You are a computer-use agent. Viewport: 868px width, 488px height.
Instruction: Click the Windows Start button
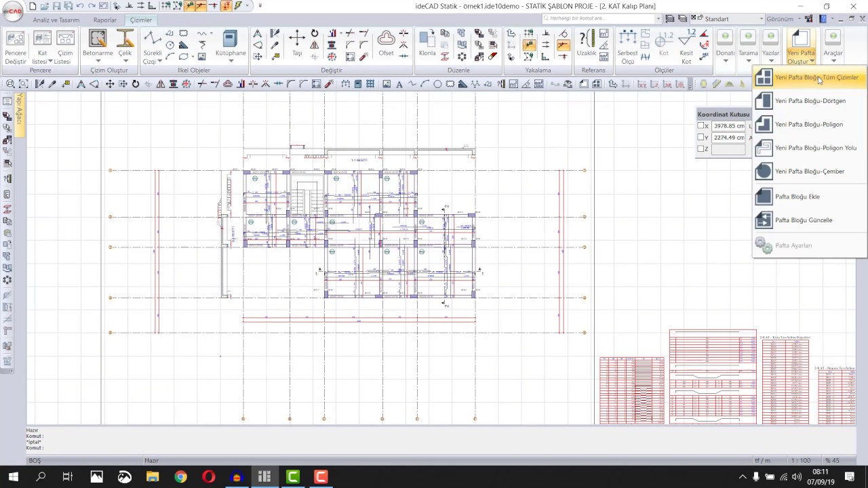point(13,477)
